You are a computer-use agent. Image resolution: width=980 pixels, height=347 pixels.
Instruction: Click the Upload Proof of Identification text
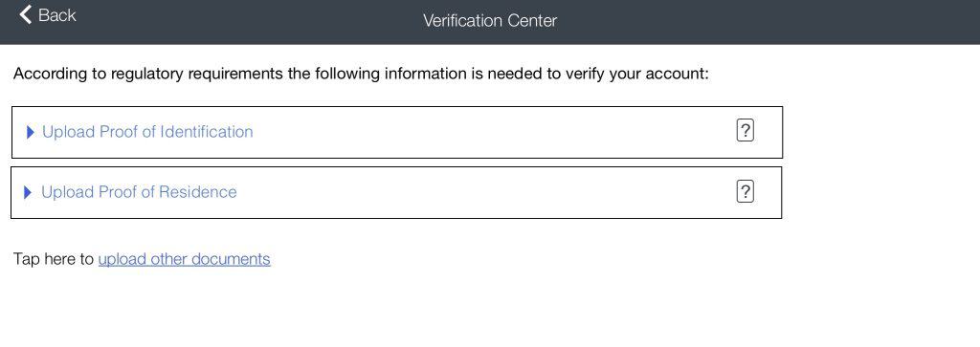coord(147,132)
